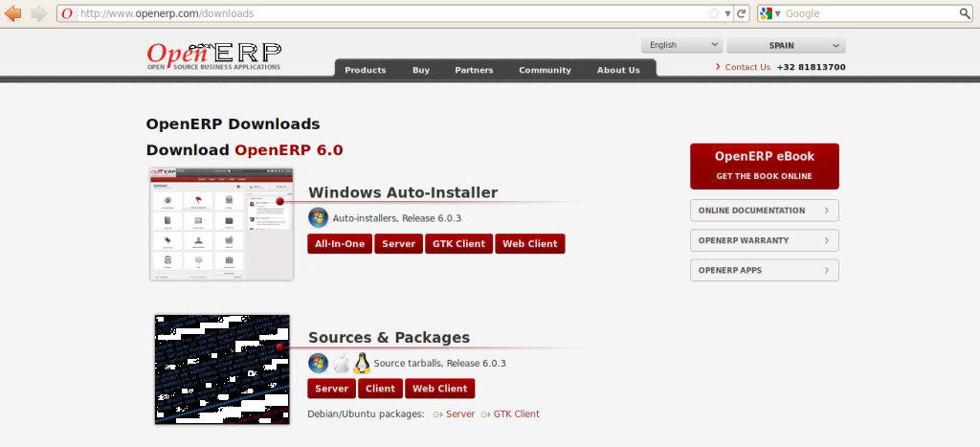Open the Community menu

tap(545, 70)
